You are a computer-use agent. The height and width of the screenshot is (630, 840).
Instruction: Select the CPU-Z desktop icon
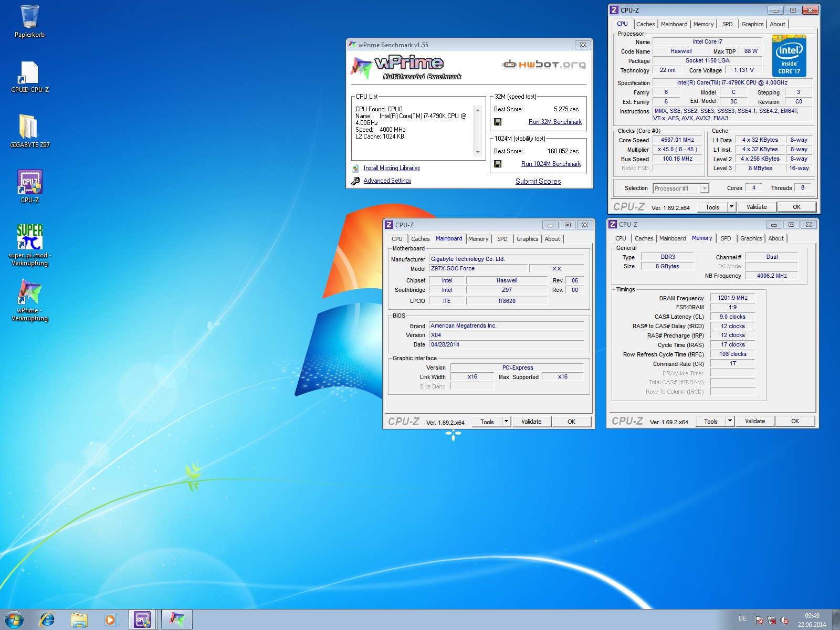(29, 186)
